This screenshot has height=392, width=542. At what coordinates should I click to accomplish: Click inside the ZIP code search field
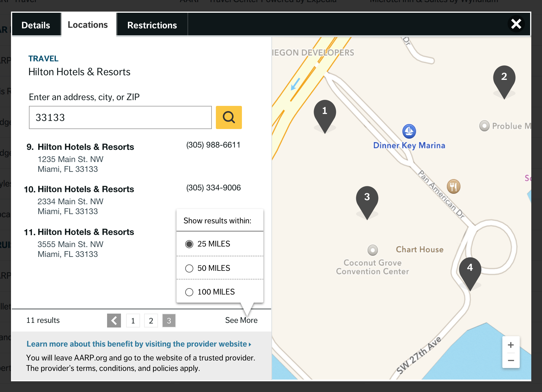[x=120, y=117]
